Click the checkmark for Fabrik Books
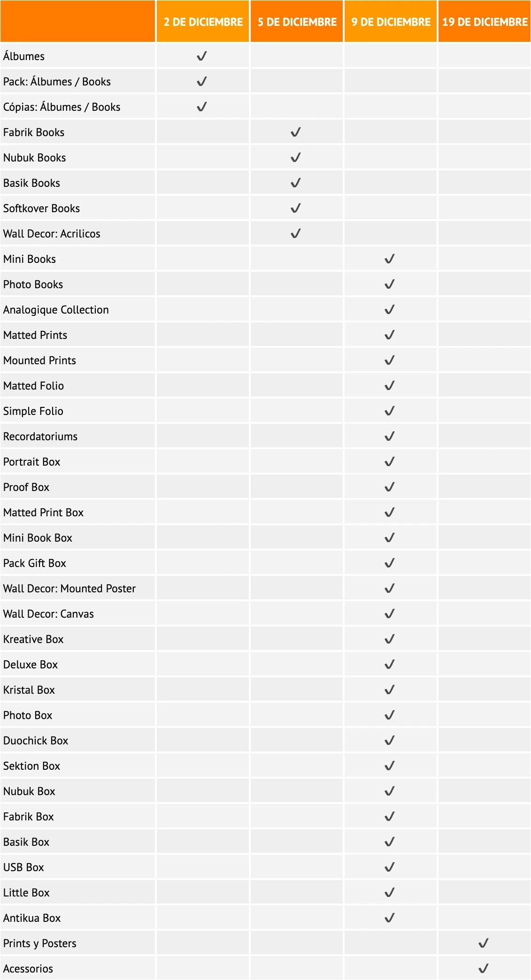The image size is (531, 980). 296,132
